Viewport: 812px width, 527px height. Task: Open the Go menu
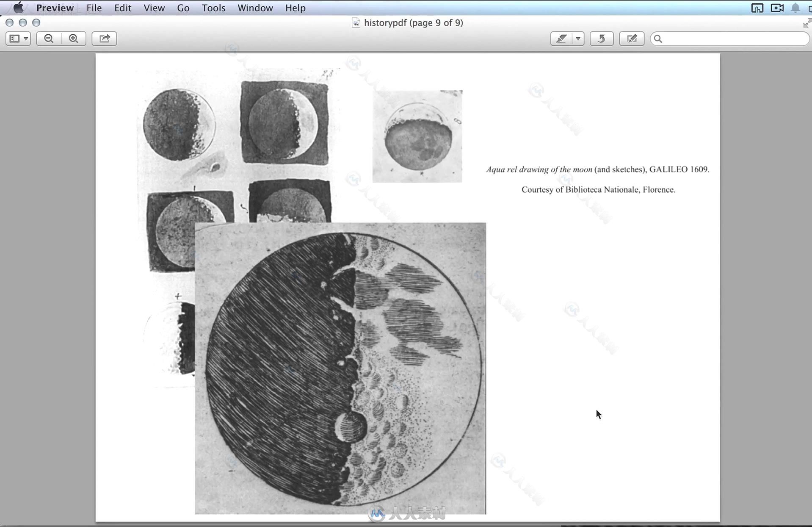click(x=183, y=8)
